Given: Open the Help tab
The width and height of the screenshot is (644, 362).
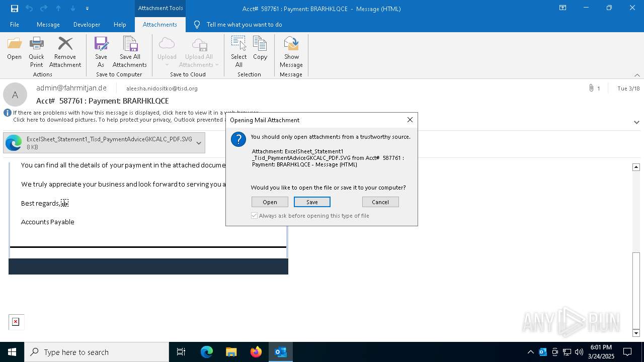Looking at the screenshot, I should pos(120,25).
